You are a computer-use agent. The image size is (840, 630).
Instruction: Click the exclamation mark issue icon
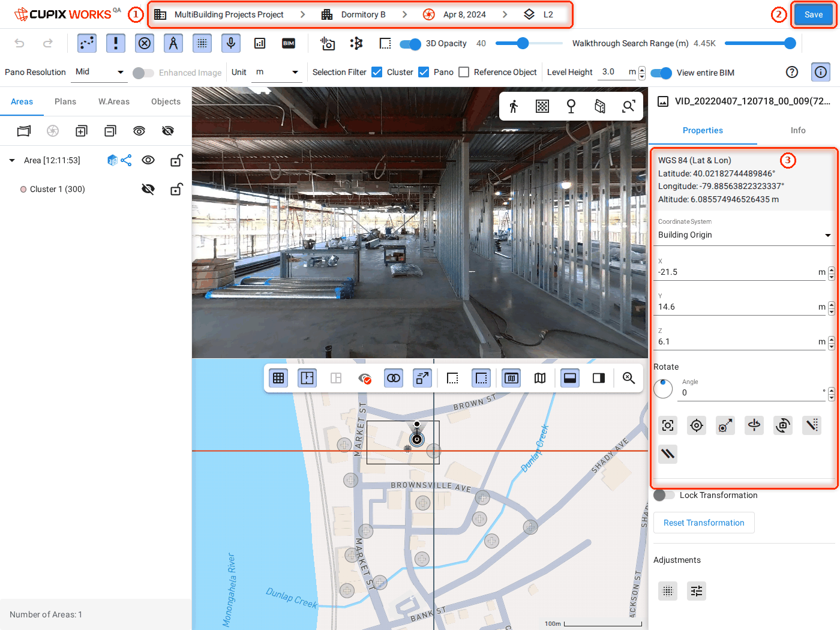click(x=116, y=43)
